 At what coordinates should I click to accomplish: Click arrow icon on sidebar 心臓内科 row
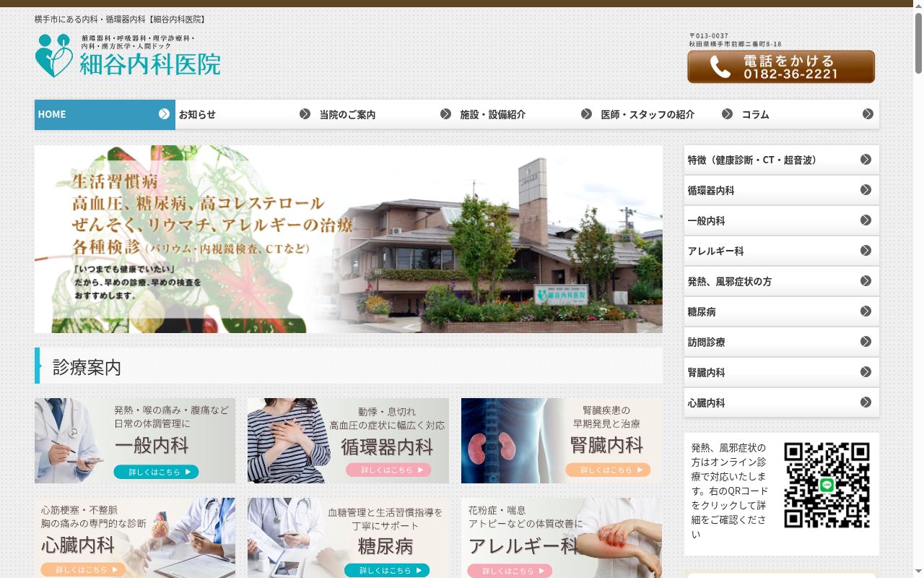(866, 402)
